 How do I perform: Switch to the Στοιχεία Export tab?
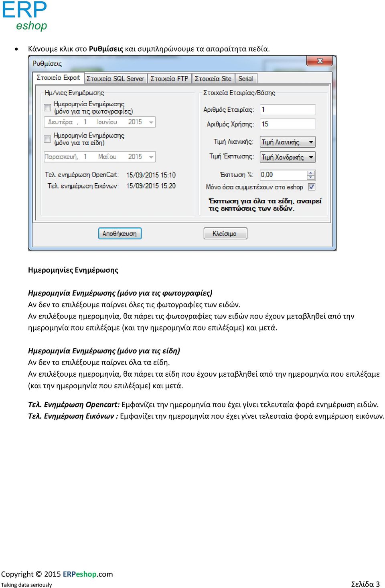tap(59, 78)
